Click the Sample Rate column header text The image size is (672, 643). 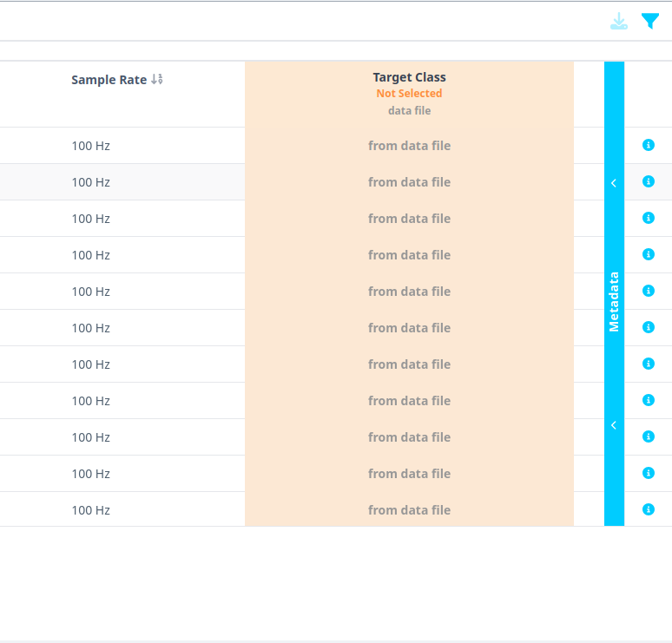[109, 80]
